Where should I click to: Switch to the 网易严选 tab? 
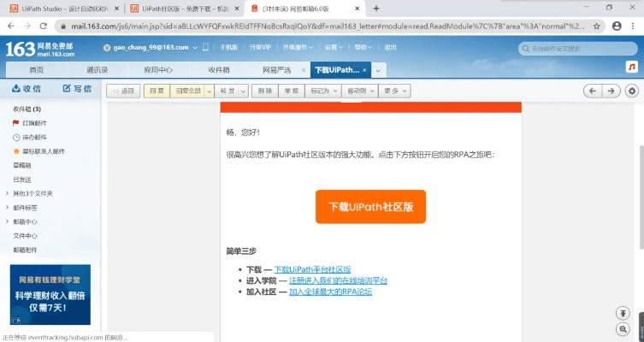tap(276, 70)
